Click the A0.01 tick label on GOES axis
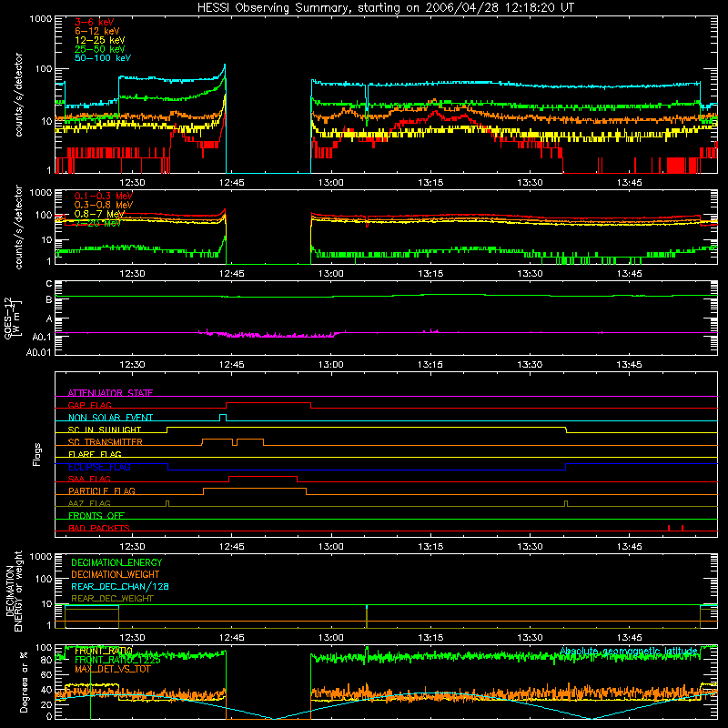728x728 pixels. click(38, 352)
